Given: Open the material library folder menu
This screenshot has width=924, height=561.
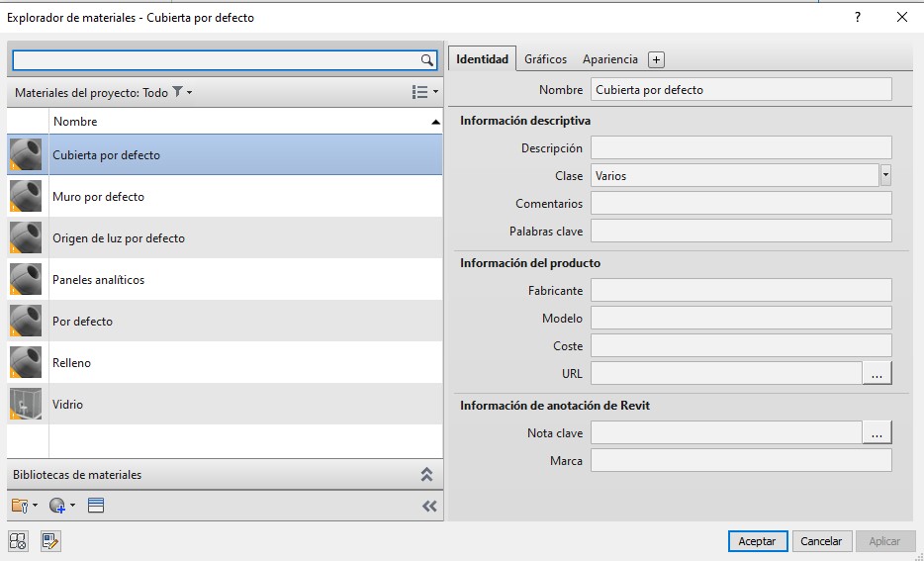Looking at the screenshot, I should pos(24,506).
